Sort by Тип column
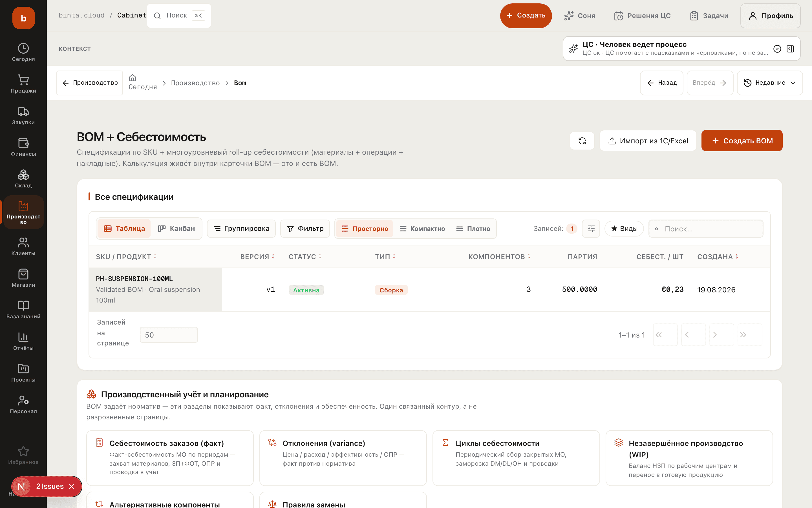Screen dimensions: 812x508 pyautogui.click(x=385, y=257)
